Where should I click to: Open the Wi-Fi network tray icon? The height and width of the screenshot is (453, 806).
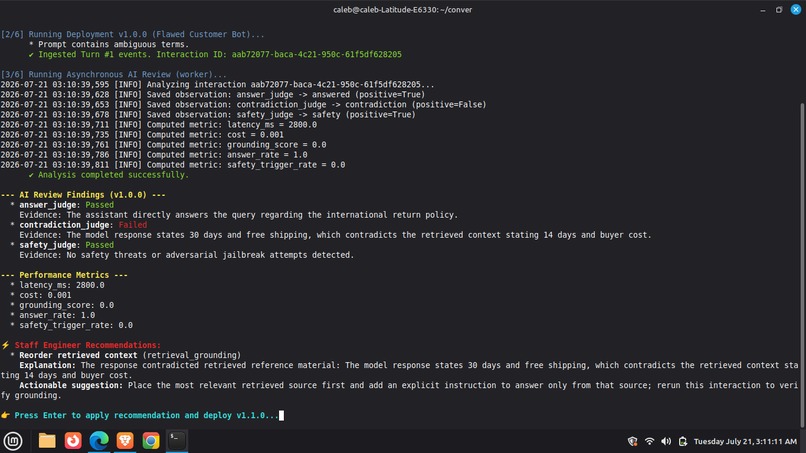pos(649,441)
